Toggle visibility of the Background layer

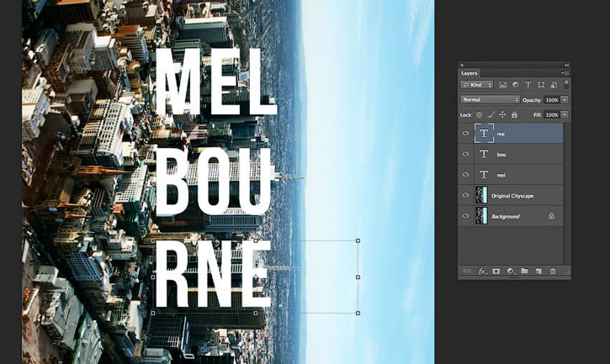coord(465,215)
